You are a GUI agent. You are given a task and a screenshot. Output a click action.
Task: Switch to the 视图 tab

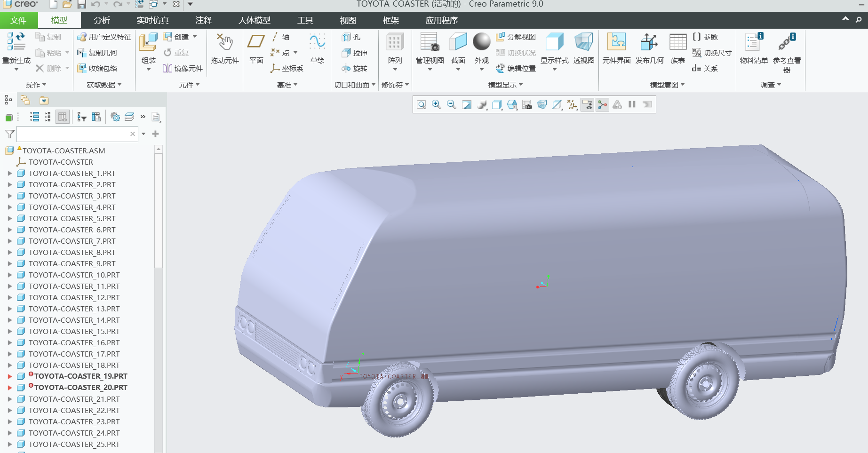[x=348, y=20]
